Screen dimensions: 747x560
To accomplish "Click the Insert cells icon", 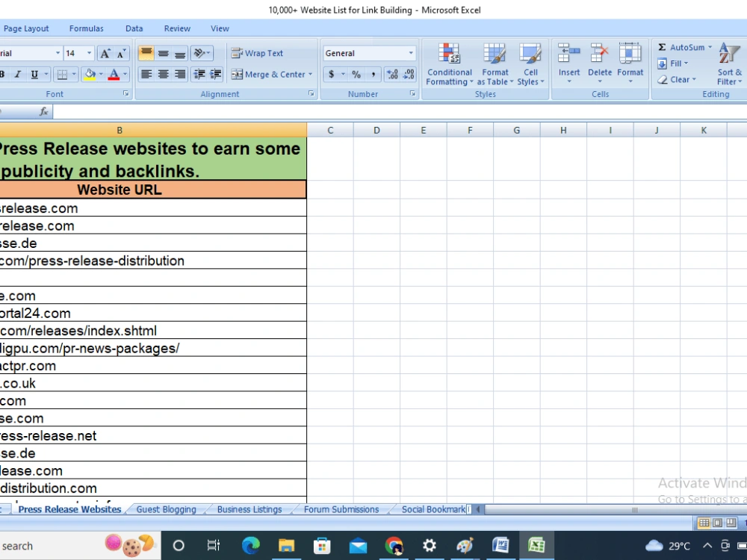I will (568, 53).
